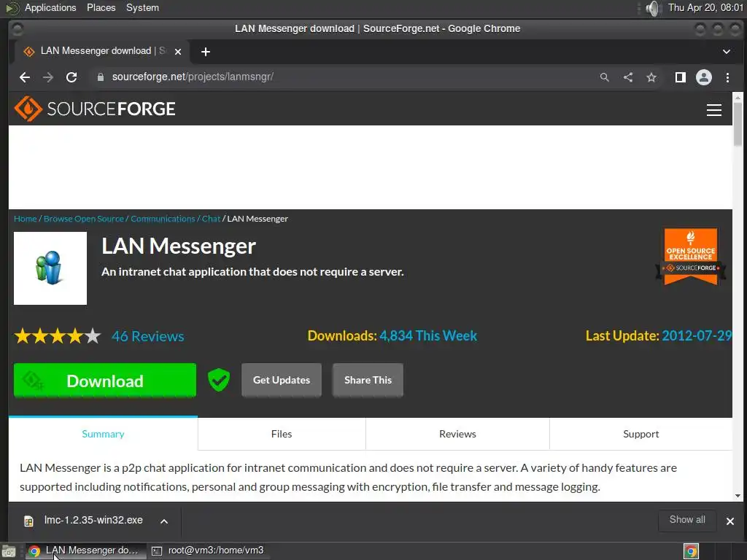Click the show desktop icon in taskbar
Viewport: 747px width, 560px height.
click(x=9, y=551)
